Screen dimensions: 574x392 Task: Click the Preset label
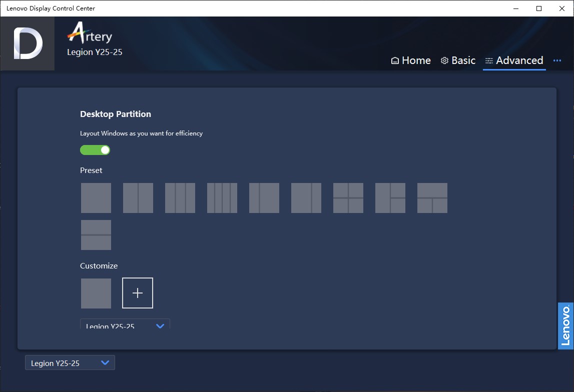[x=91, y=170]
